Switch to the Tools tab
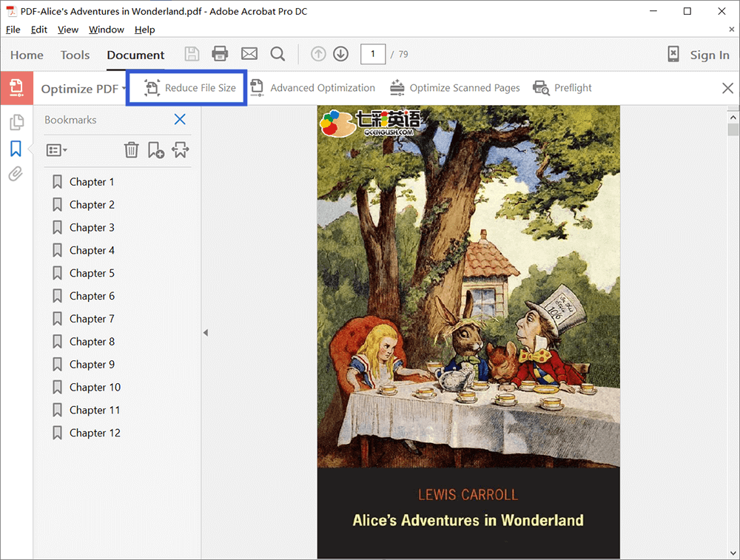 (75, 55)
